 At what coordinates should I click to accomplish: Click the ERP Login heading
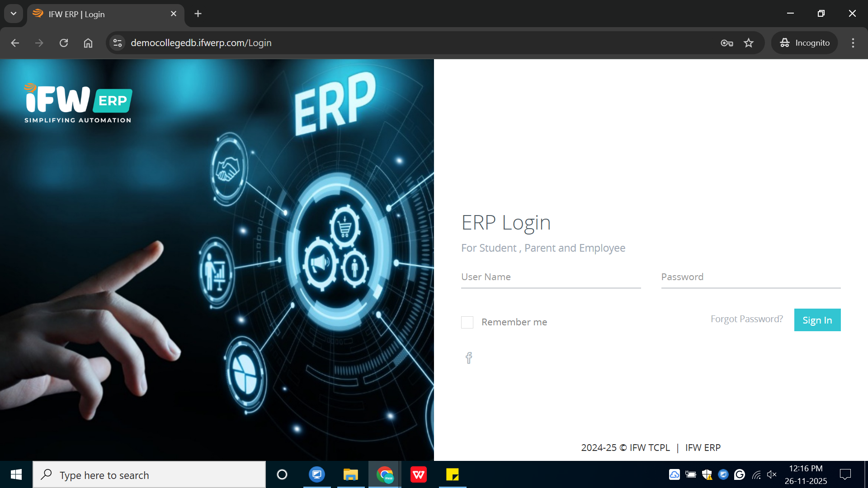pos(506,223)
